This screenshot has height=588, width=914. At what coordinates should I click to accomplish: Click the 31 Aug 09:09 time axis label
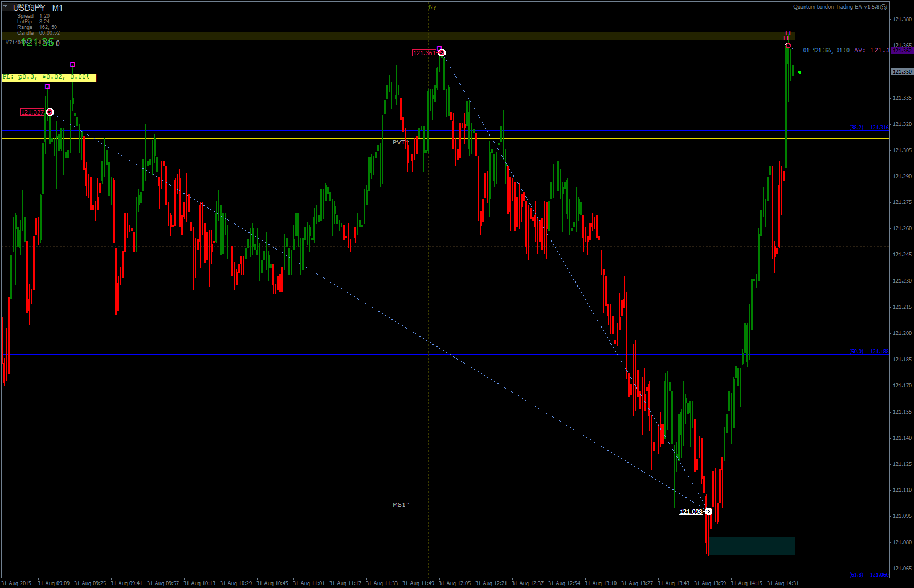(x=54, y=583)
